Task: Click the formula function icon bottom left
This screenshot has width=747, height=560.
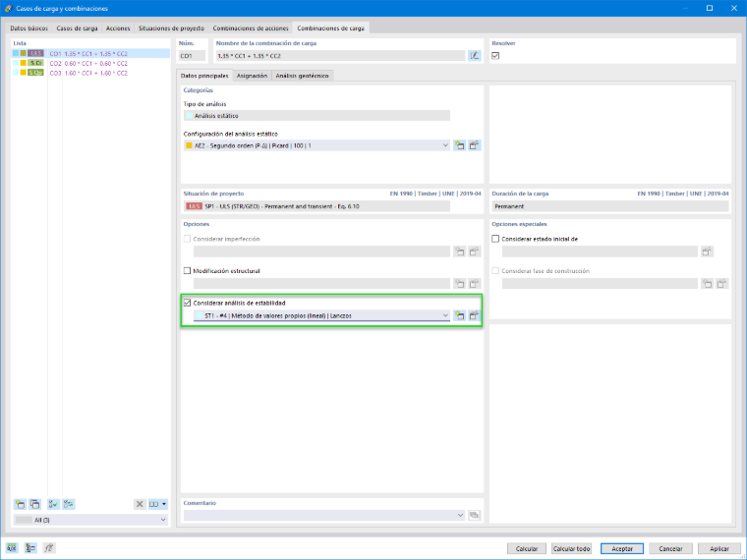Action: 48,548
